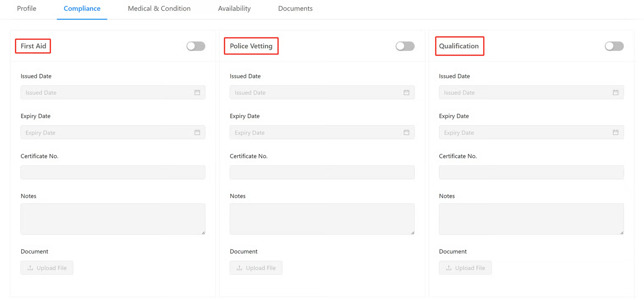Image resolution: width=644 pixels, height=300 pixels.
Task: Go to the Availability tab
Action: [234, 8]
